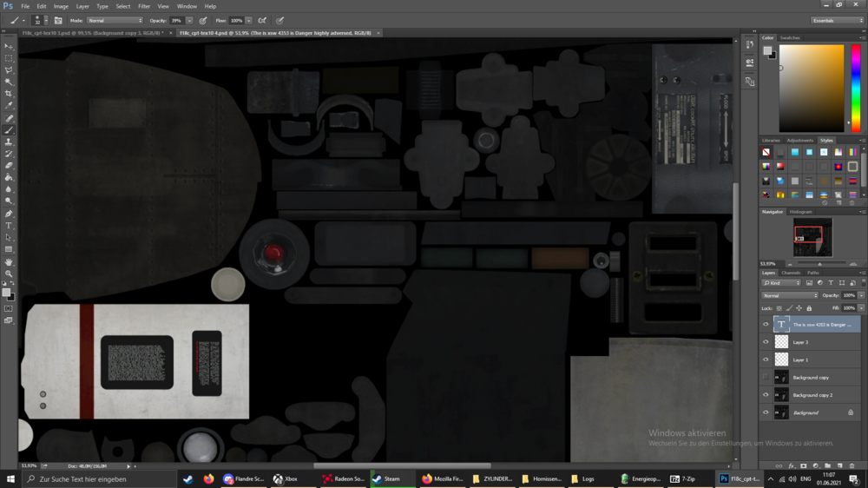Select the Paint Bucket tool
The width and height of the screenshot is (868, 488).
(9, 178)
